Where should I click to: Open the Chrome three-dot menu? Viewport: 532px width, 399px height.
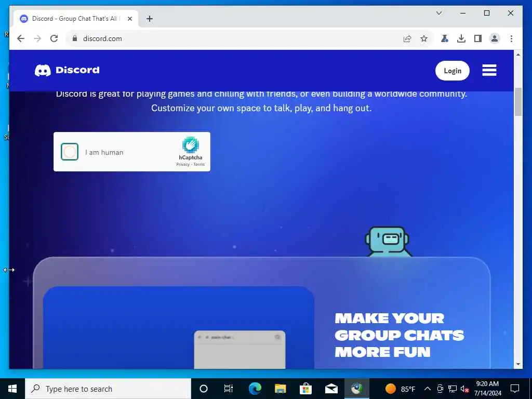pos(511,38)
